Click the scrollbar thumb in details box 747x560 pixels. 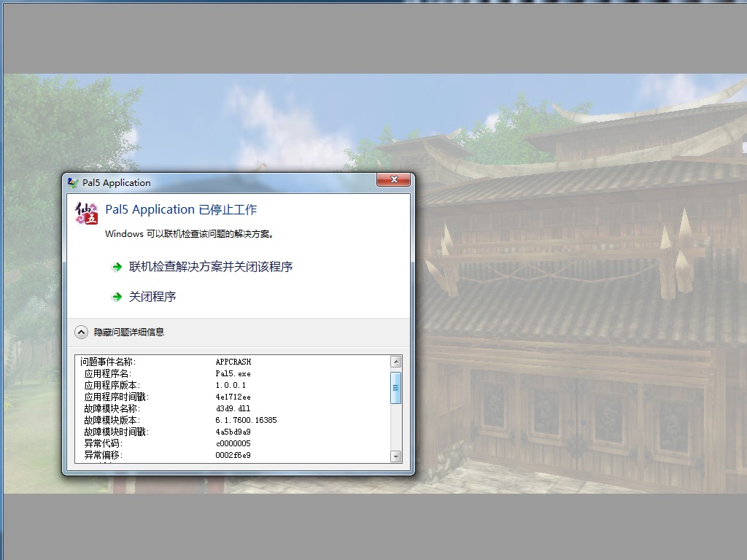tap(396, 386)
